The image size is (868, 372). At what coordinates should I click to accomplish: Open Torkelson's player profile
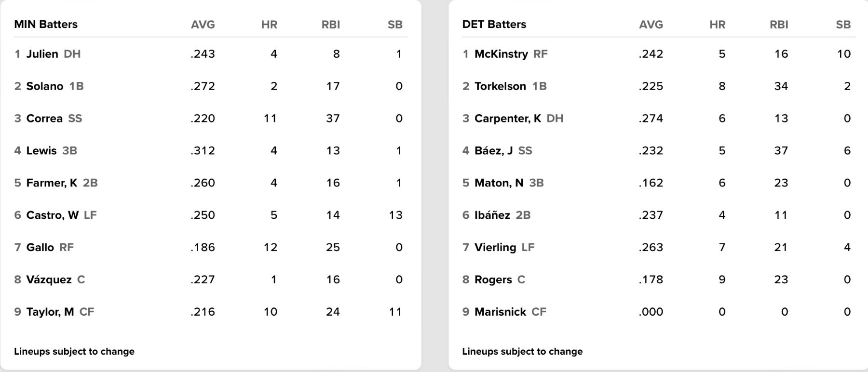[x=500, y=86]
